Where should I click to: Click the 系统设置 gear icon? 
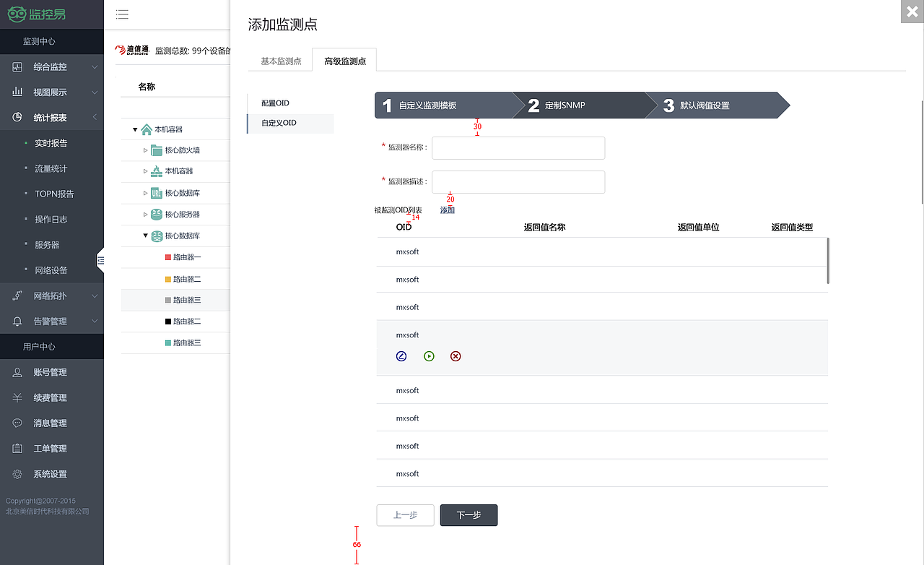point(17,474)
